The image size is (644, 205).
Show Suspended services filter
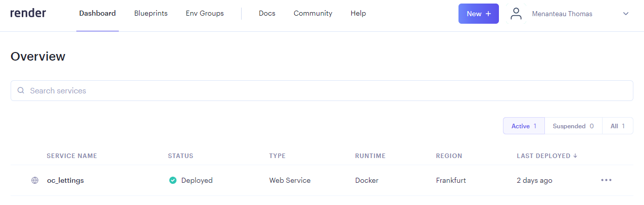573,126
